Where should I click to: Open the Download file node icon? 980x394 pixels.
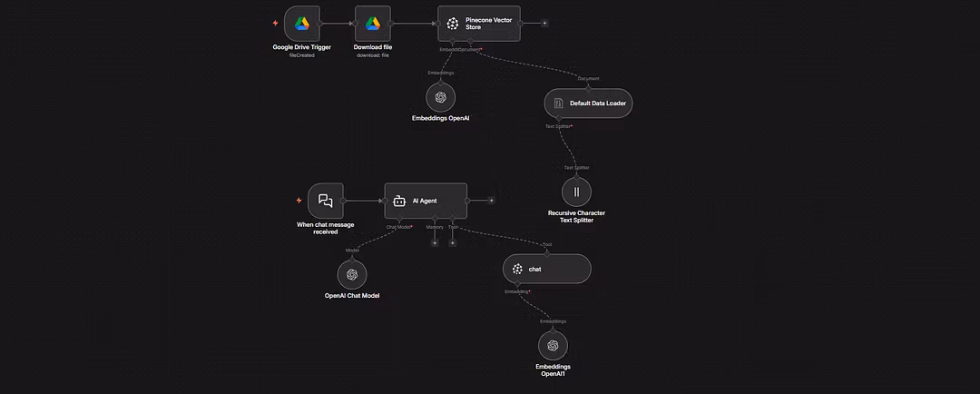373,24
